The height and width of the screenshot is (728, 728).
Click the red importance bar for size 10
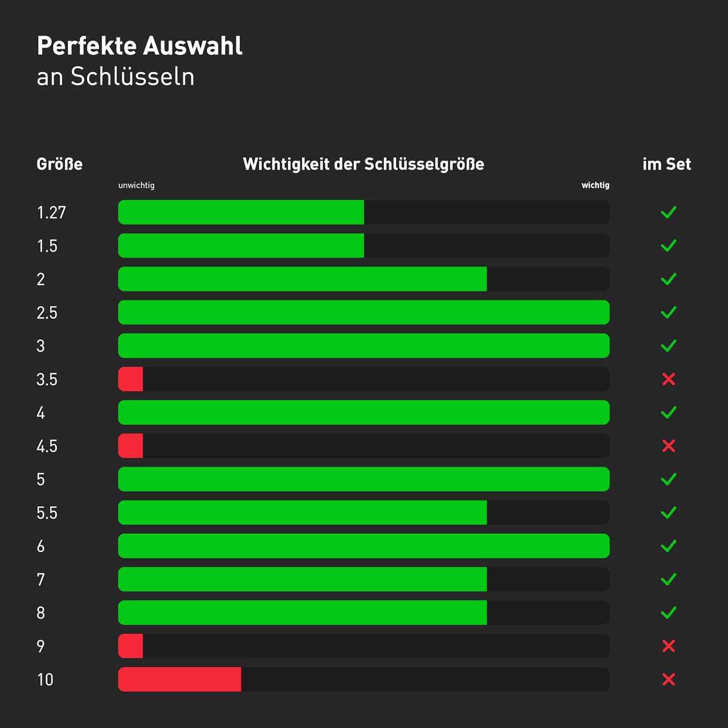[180, 679]
